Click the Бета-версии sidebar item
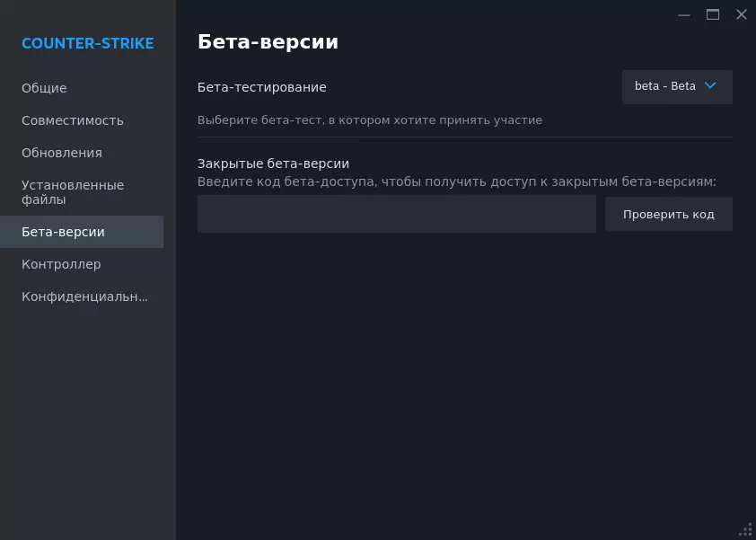756x540 pixels. coord(63,232)
